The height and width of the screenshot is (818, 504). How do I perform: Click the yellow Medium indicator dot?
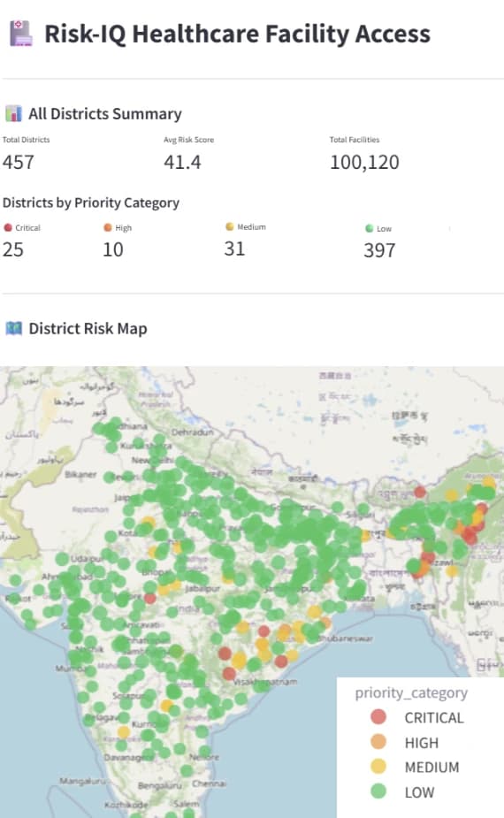coord(230,226)
